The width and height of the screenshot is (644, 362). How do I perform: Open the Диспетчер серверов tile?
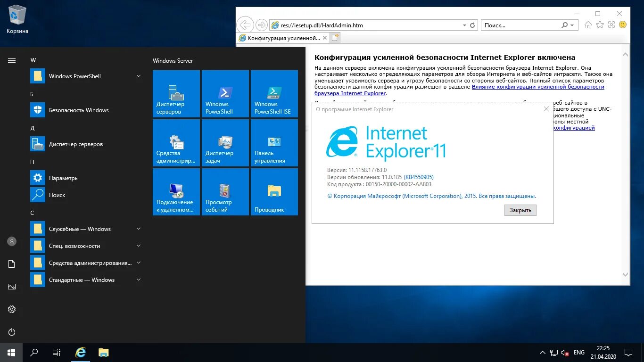pyautogui.click(x=176, y=94)
